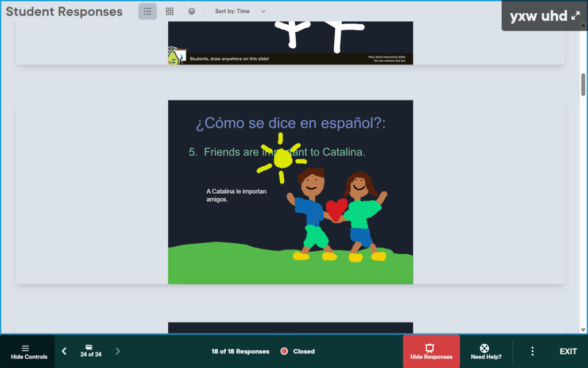Select the overlay layers view icon
The height and width of the screenshot is (368, 588).
click(x=192, y=11)
